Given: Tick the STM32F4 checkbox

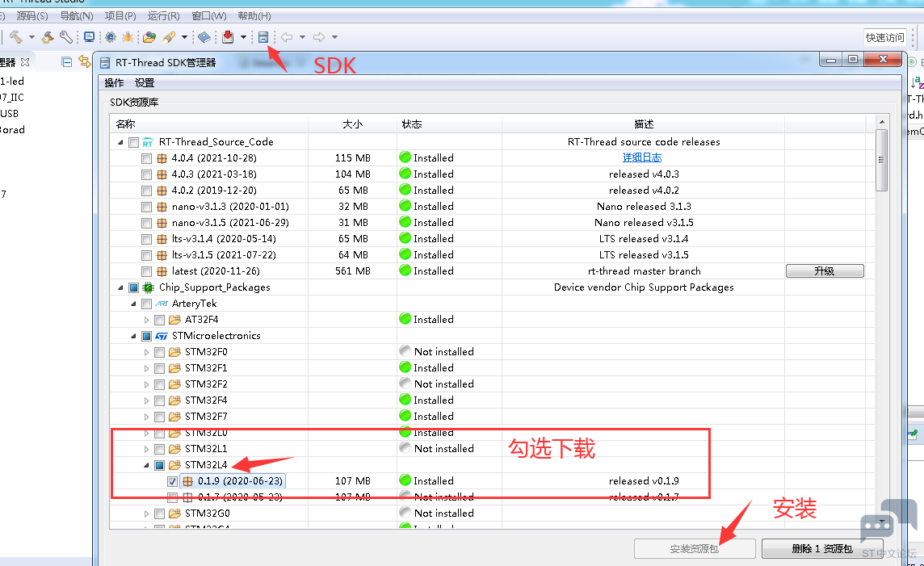Looking at the screenshot, I should tap(159, 401).
